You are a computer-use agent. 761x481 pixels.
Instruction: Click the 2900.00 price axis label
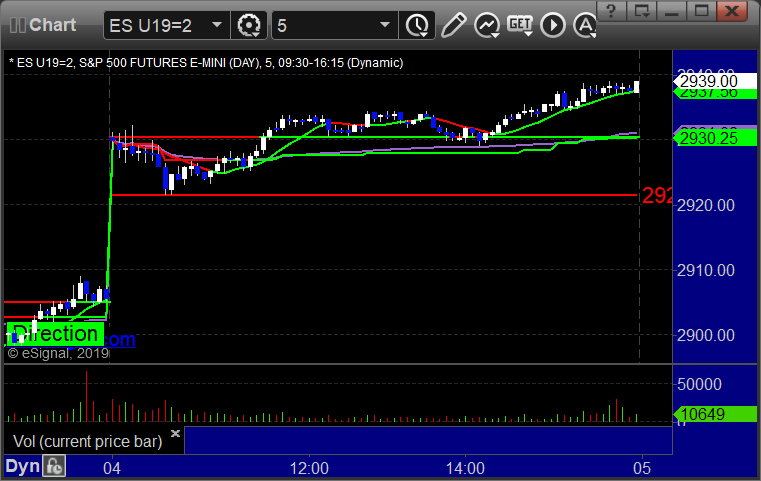pos(706,335)
